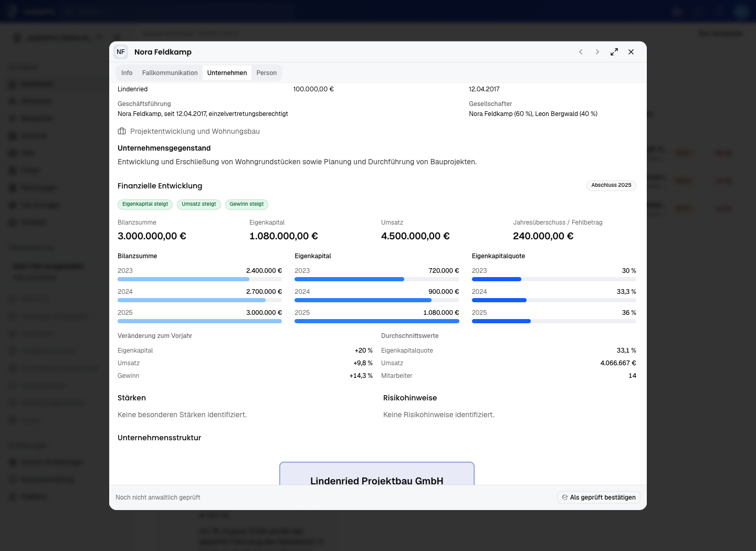The width and height of the screenshot is (756, 551).
Task: Select the Unternehmen tab
Action: [227, 73]
